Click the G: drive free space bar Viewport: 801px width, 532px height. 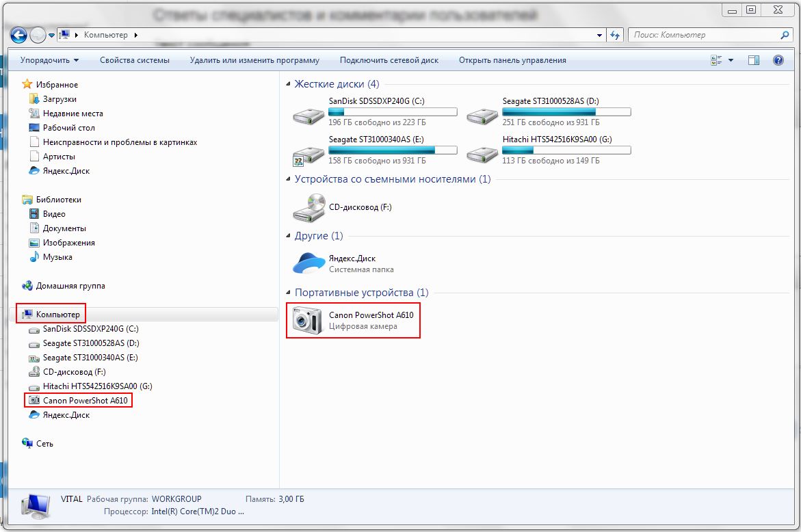click(566, 150)
